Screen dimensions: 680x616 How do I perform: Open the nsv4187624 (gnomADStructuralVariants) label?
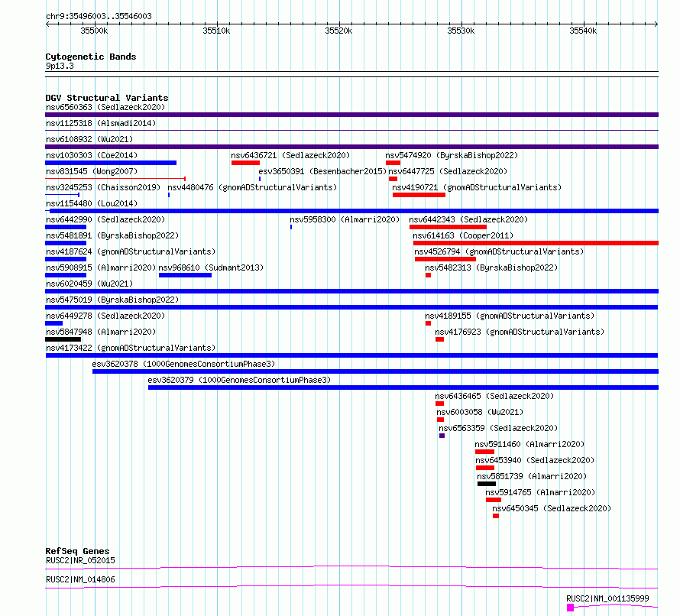click(131, 251)
